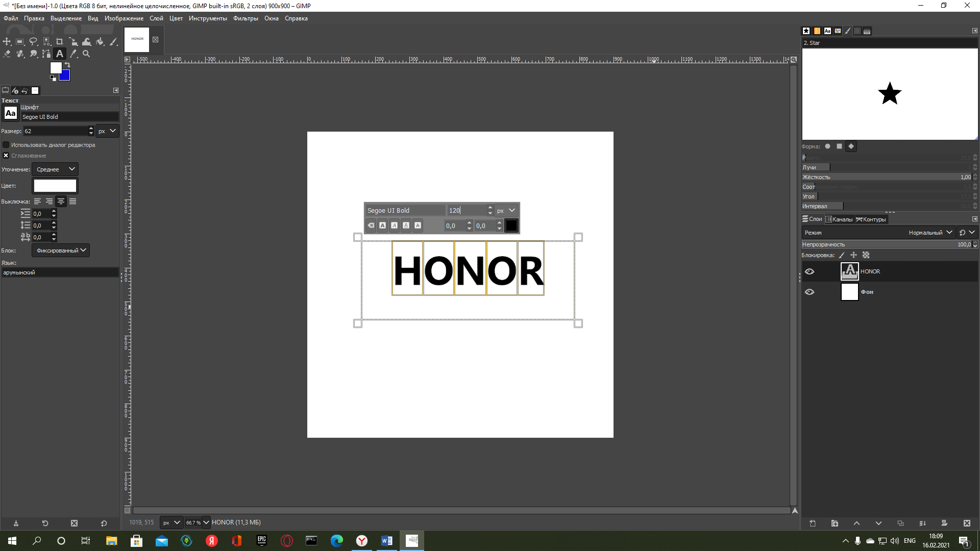Select the Fuzzy Select tool
980x551 pixels.
(x=46, y=41)
